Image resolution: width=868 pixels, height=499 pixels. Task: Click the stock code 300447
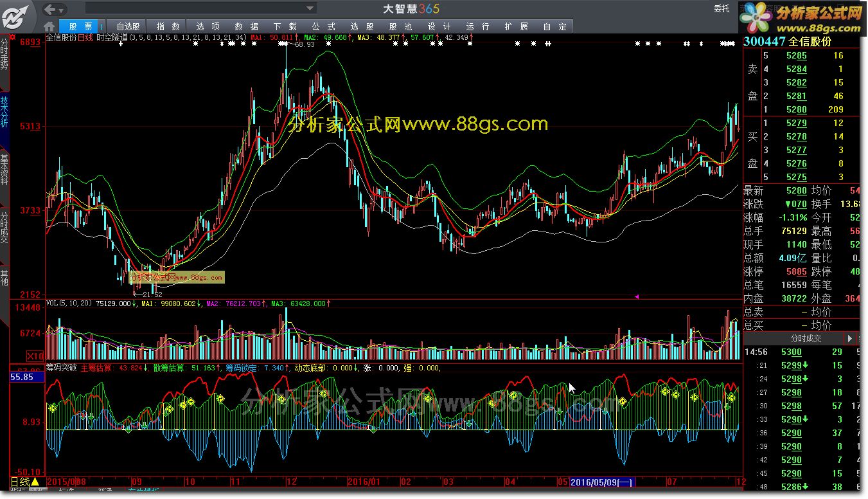[764, 41]
